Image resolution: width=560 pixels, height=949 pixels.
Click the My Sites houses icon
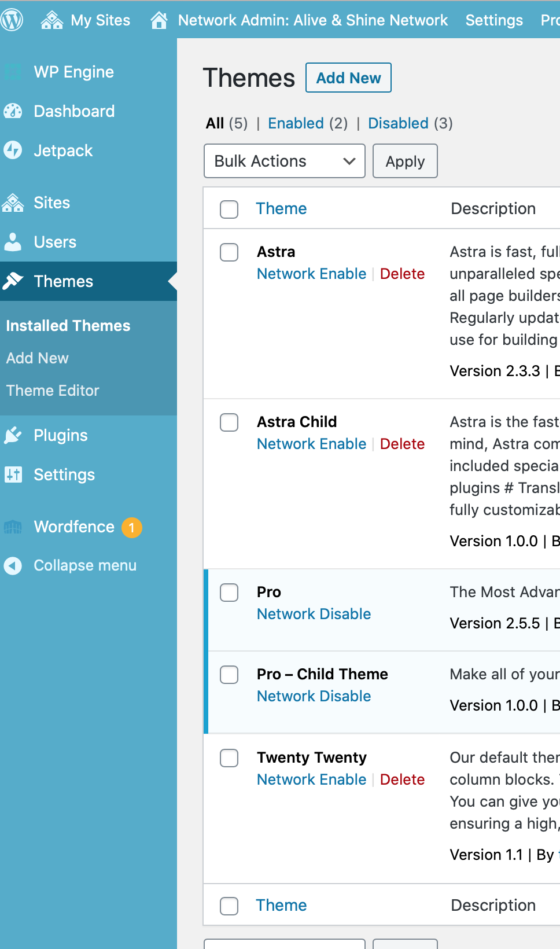pos(52,20)
